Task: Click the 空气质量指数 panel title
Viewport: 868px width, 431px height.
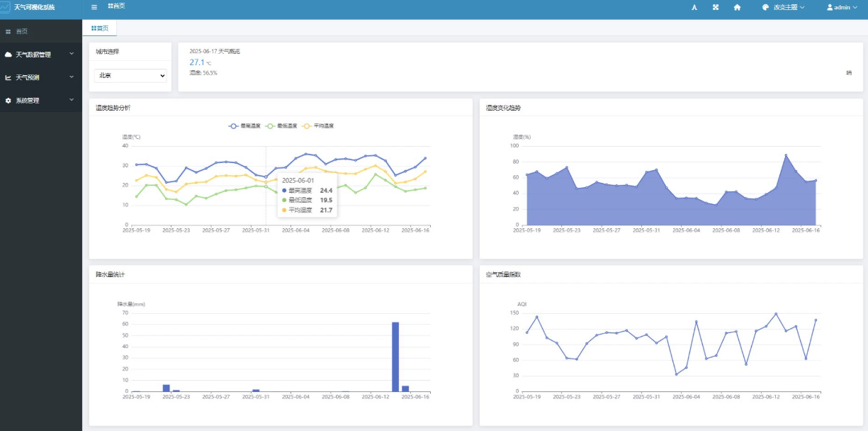Action: point(503,274)
